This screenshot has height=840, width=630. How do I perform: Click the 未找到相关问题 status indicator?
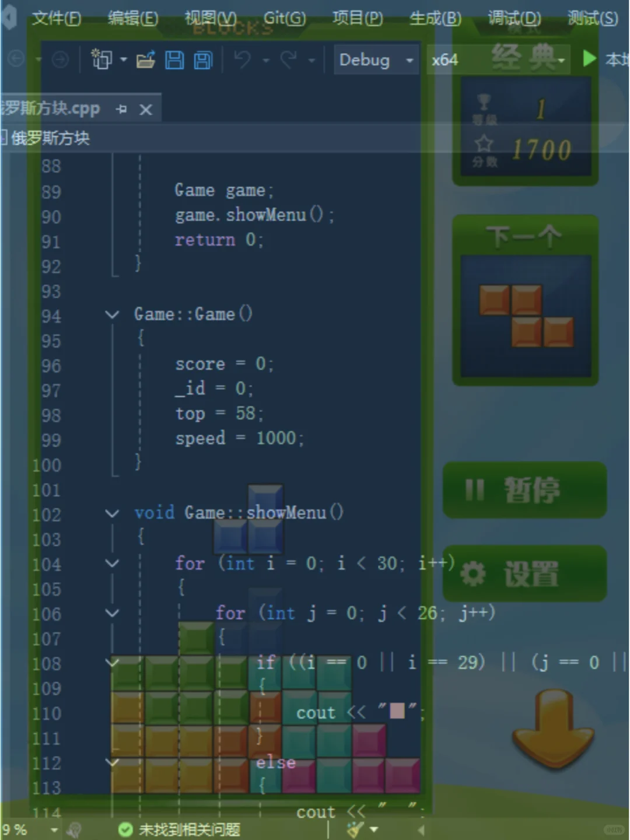(179, 829)
